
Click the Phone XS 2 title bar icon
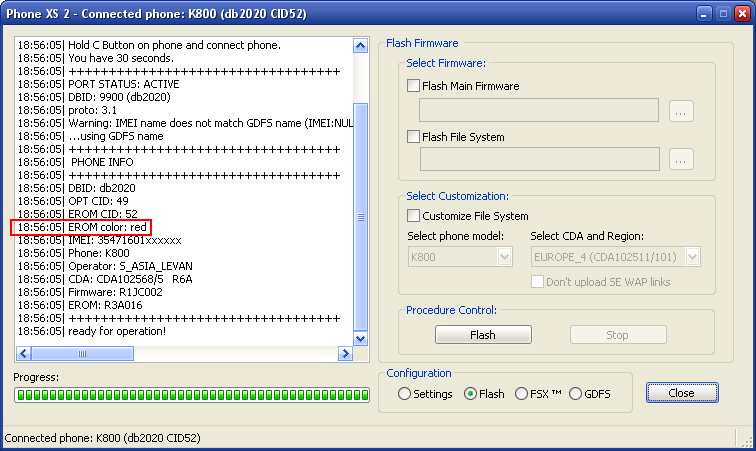pyautogui.click(x=12, y=13)
